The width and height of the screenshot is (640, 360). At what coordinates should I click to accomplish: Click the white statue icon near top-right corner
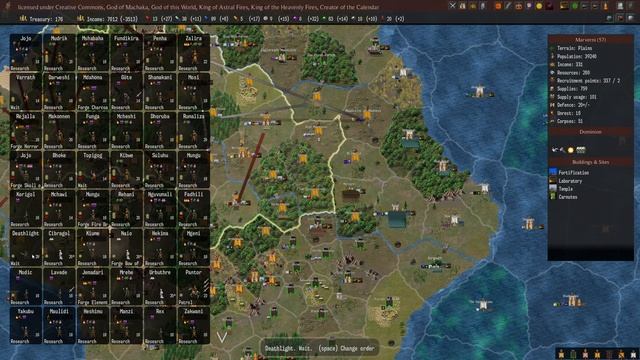point(620,6)
